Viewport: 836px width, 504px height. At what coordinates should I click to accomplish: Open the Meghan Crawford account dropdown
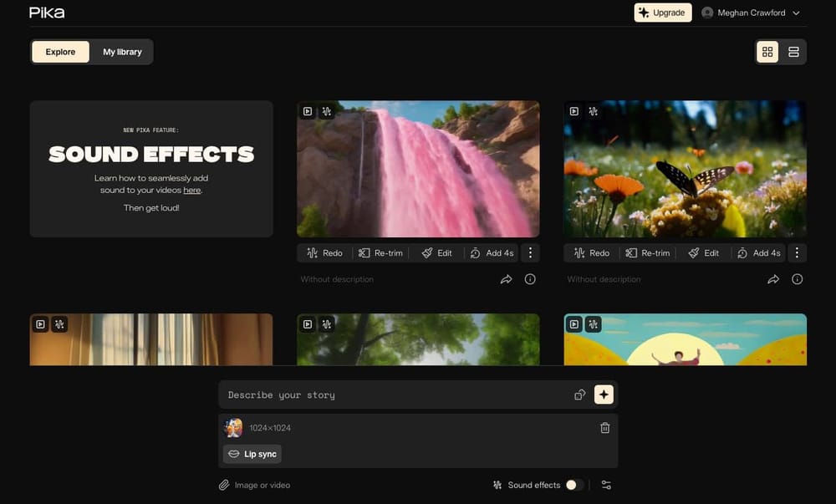(x=751, y=13)
